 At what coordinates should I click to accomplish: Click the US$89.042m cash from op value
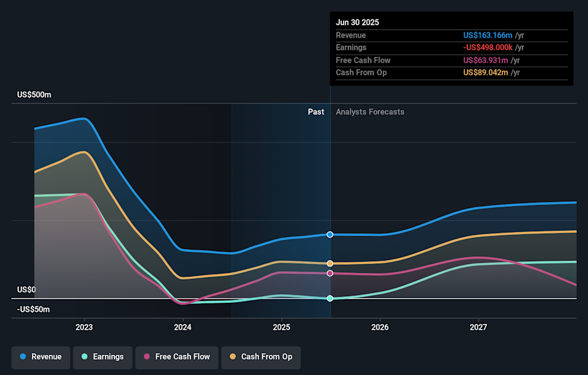coord(486,73)
